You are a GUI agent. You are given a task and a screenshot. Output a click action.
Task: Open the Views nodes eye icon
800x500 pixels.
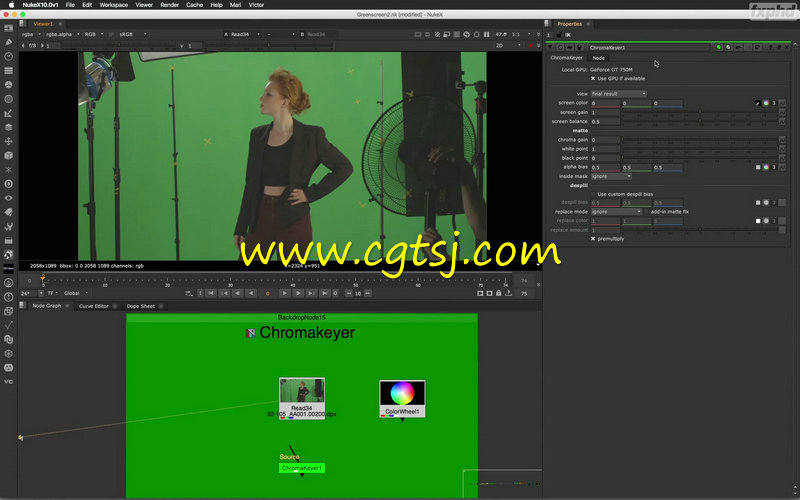8,198
